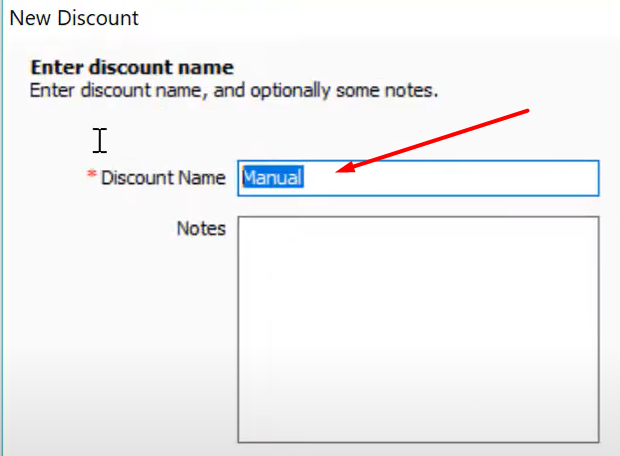Click the word "optionally" in the instructions
The width and height of the screenshot is (620, 456).
coord(290,91)
